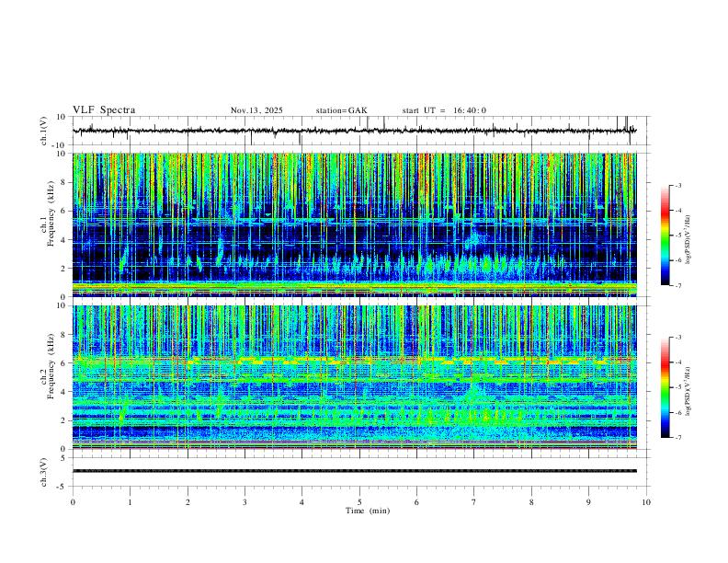Click the time axis tick label "3"

coord(245,502)
